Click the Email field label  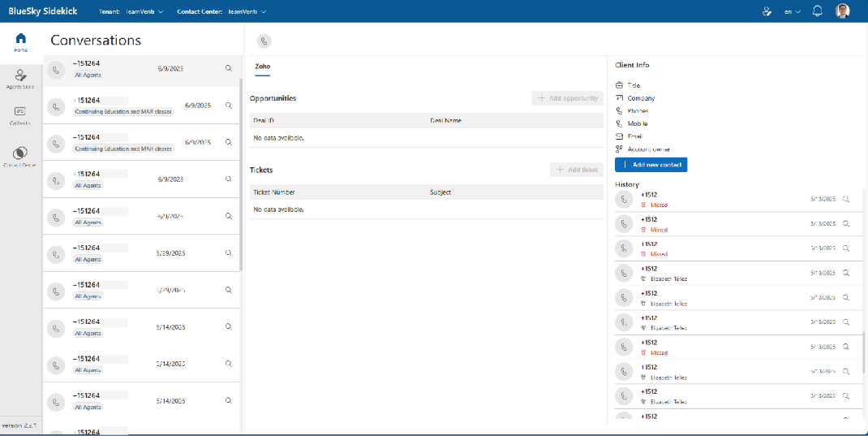click(635, 136)
